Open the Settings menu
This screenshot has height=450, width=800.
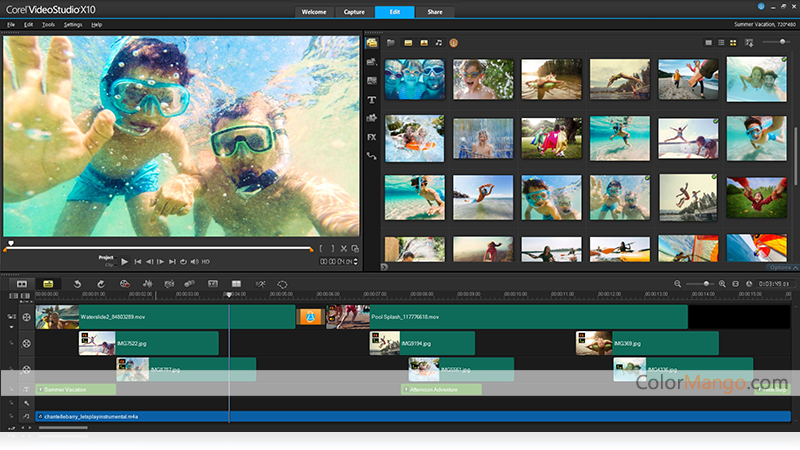(x=72, y=24)
